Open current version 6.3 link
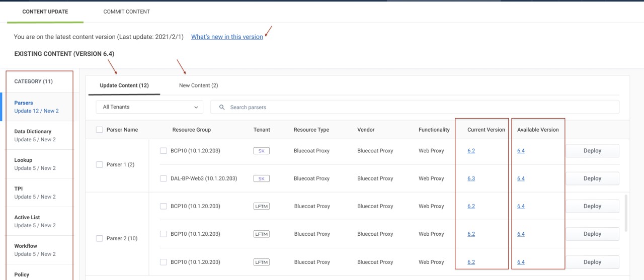Image resolution: width=644 pixels, height=280 pixels. point(471,178)
